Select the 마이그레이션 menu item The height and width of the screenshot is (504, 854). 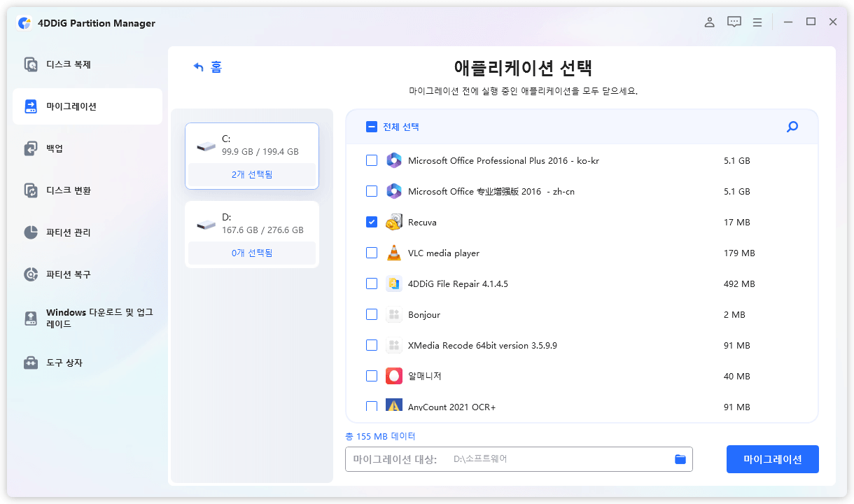pos(87,106)
